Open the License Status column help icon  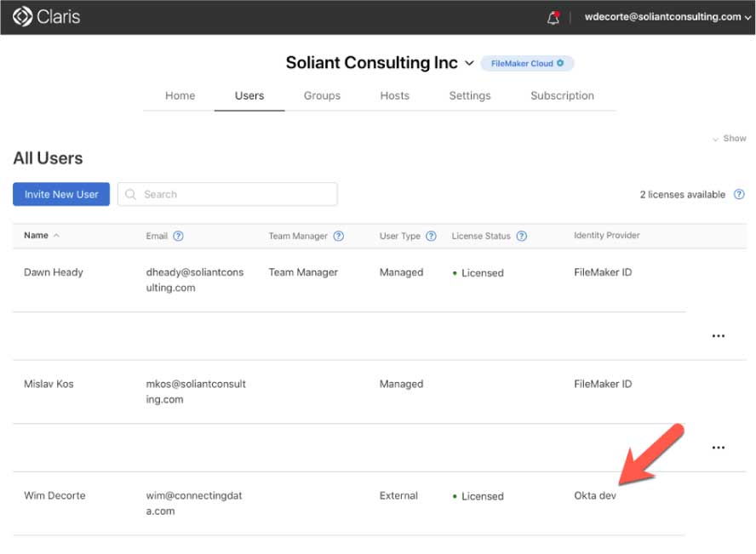521,236
